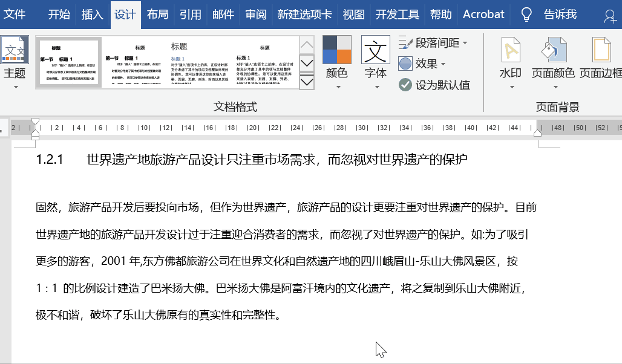This screenshot has width=622, height=364.
Task: Click the 效果 effects icon
Action: 405,63
